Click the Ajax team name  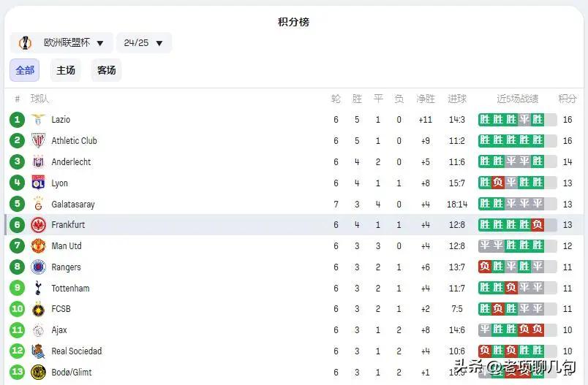click(x=59, y=330)
